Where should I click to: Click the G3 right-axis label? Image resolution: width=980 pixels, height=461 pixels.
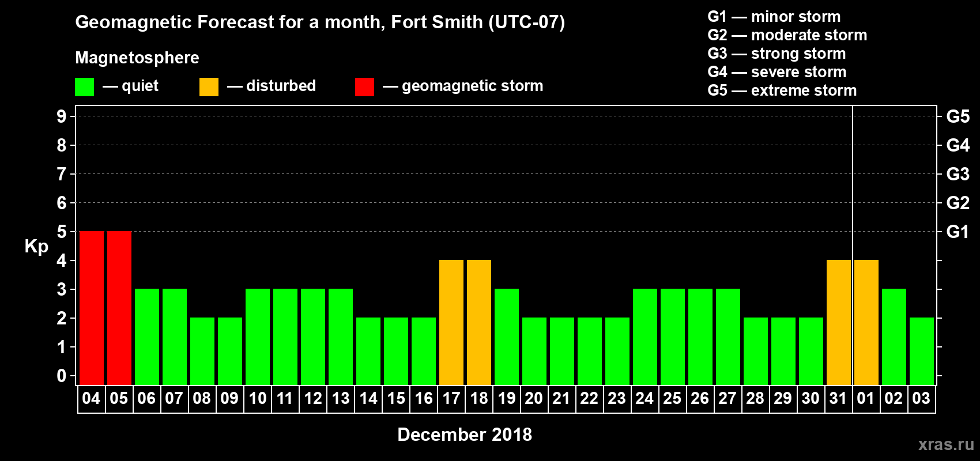point(958,174)
